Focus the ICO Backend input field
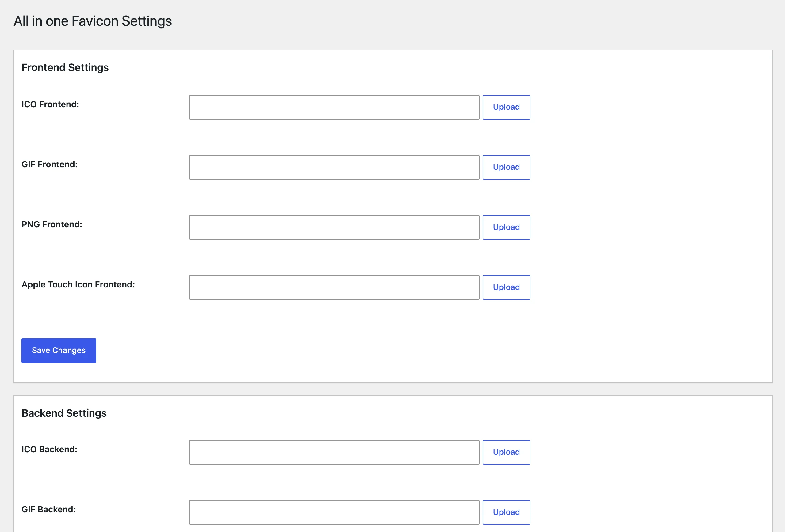The height and width of the screenshot is (532, 785). point(334,452)
